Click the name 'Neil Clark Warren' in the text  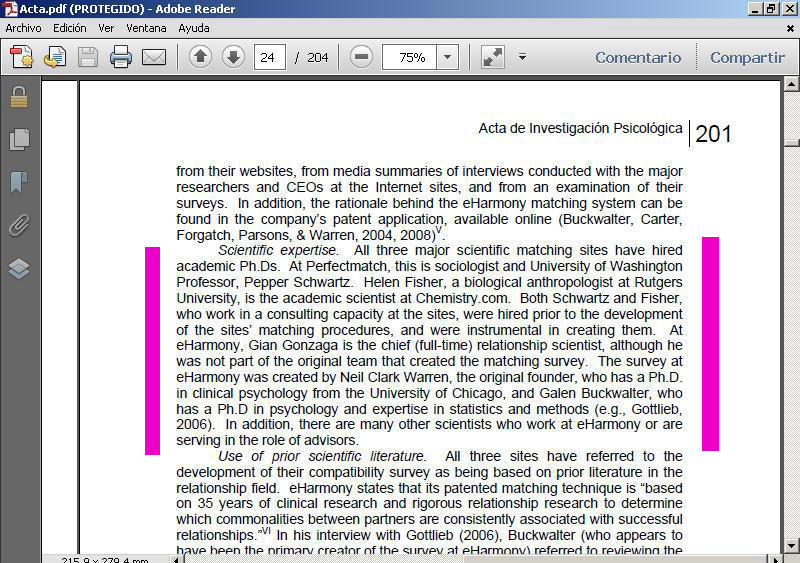click(394, 377)
